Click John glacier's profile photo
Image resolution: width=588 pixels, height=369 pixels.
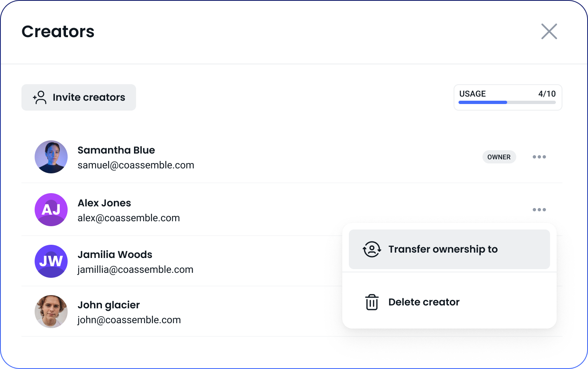pos(51,312)
